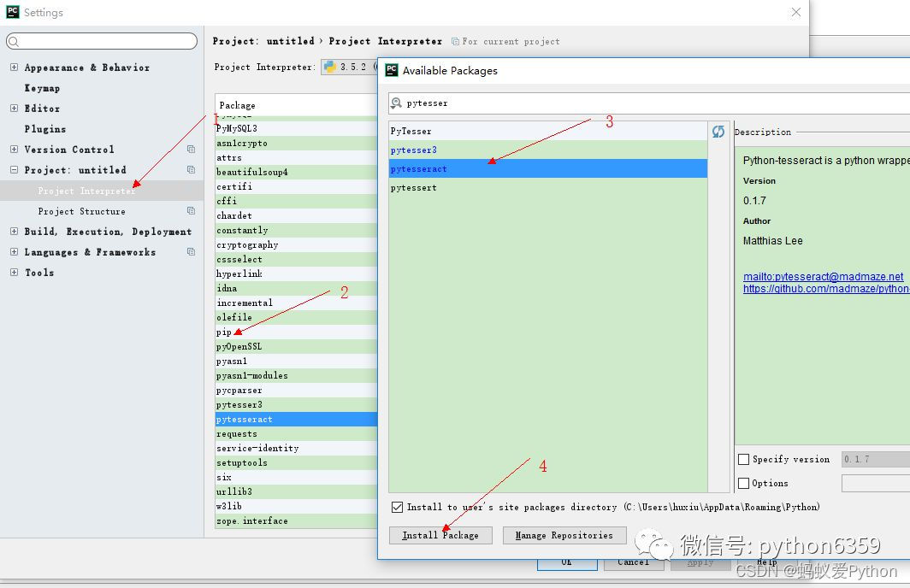Select pip in installed packages list
This screenshot has width=910, height=588.
(x=296, y=332)
